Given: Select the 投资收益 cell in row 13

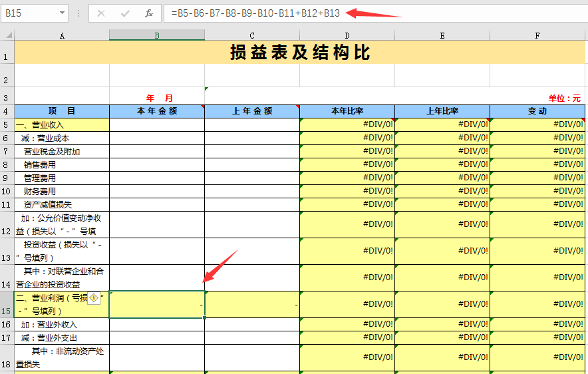Looking at the screenshot, I should coord(62,252).
